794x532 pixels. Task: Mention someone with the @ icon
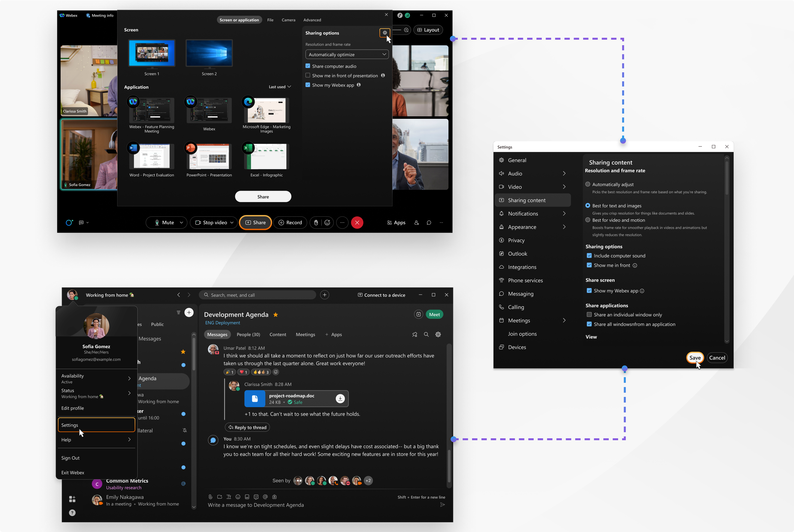(x=265, y=497)
